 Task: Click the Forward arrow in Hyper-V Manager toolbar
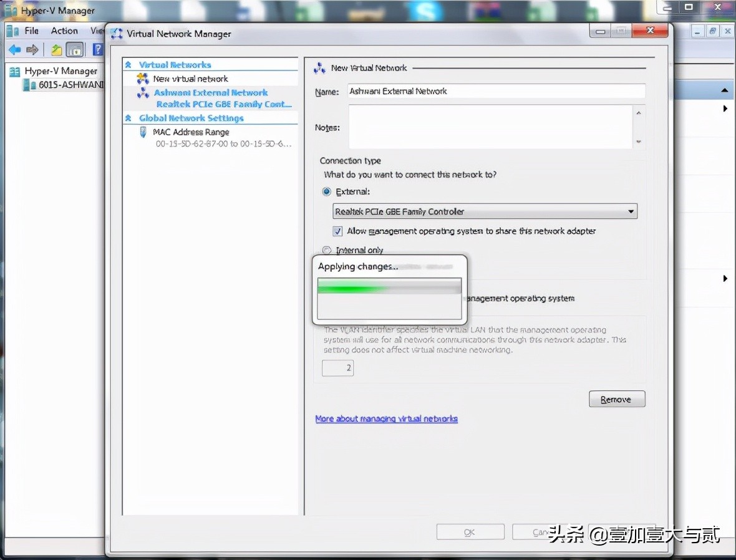pyautogui.click(x=32, y=49)
